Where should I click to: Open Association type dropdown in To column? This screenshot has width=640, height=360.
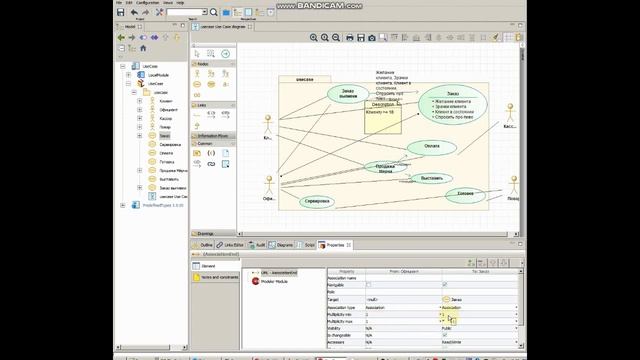click(516, 308)
